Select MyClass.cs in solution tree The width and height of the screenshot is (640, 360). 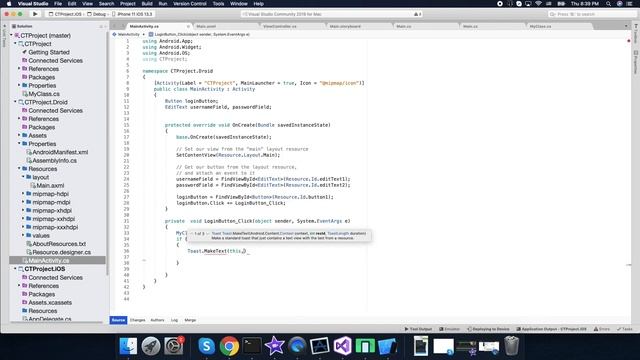click(x=44, y=94)
